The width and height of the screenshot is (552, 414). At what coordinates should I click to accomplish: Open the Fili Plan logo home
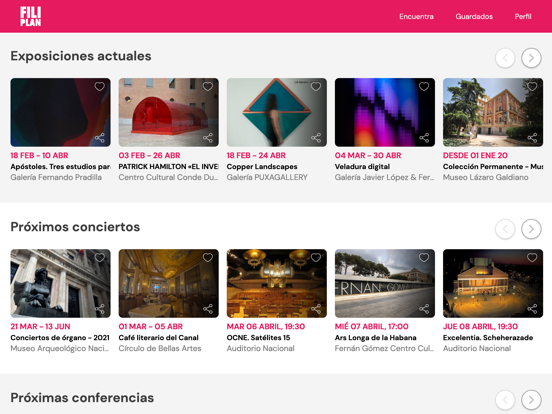[30, 17]
